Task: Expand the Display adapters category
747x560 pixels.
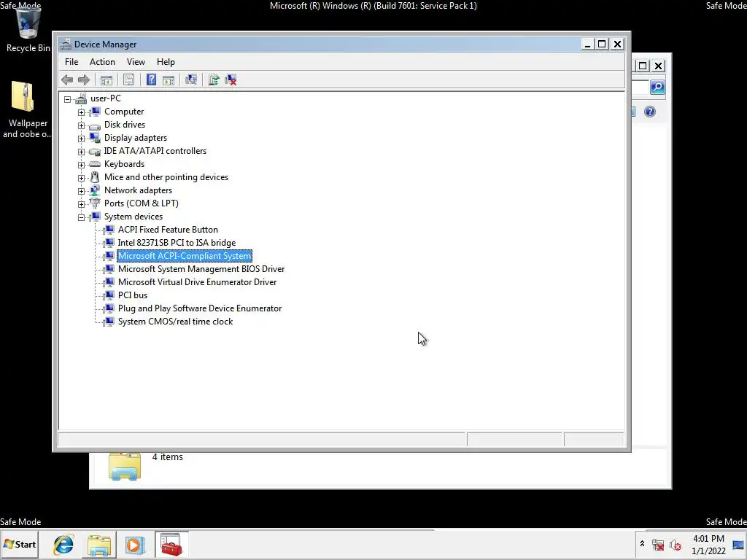Action: coord(82,139)
